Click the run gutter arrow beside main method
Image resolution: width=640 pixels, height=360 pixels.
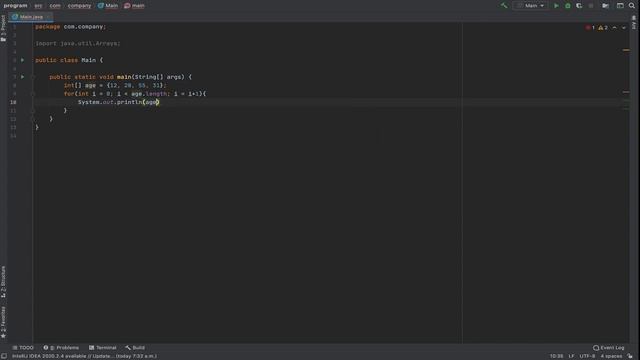pyautogui.click(x=22, y=77)
